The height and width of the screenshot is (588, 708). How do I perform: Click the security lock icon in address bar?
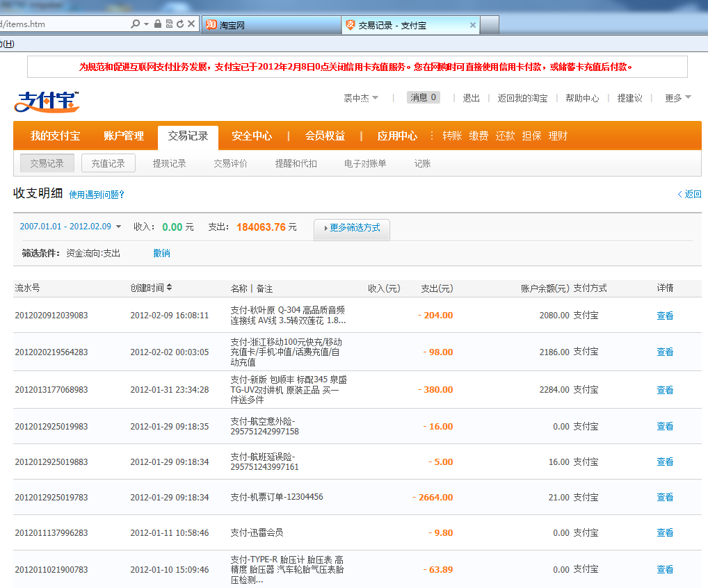[158, 24]
